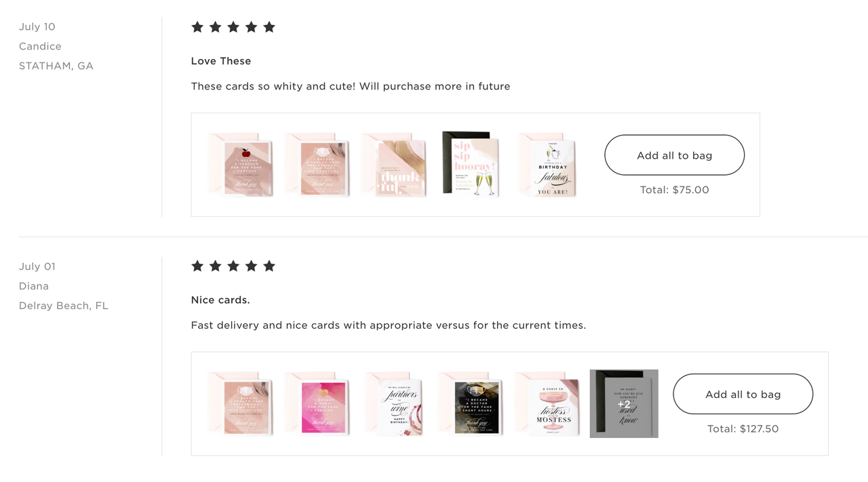Click first star of Diana's review
This screenshot has height=482, width=868.
click(x=197, y=266)
